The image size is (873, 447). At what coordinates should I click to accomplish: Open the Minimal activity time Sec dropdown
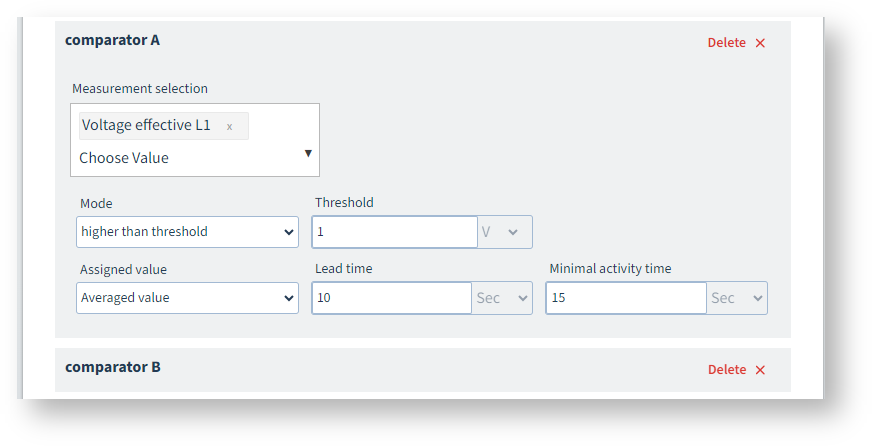tap(737, 298)
